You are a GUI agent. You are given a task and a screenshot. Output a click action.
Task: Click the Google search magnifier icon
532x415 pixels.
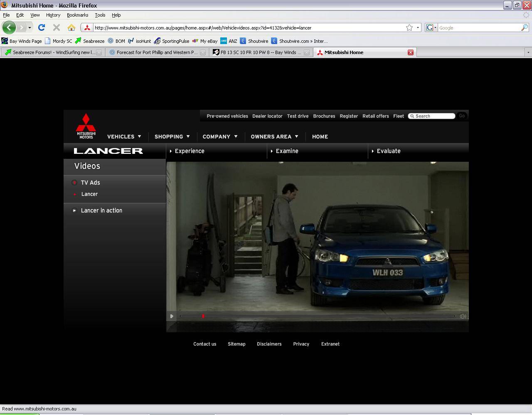click(x=525, y=27)
